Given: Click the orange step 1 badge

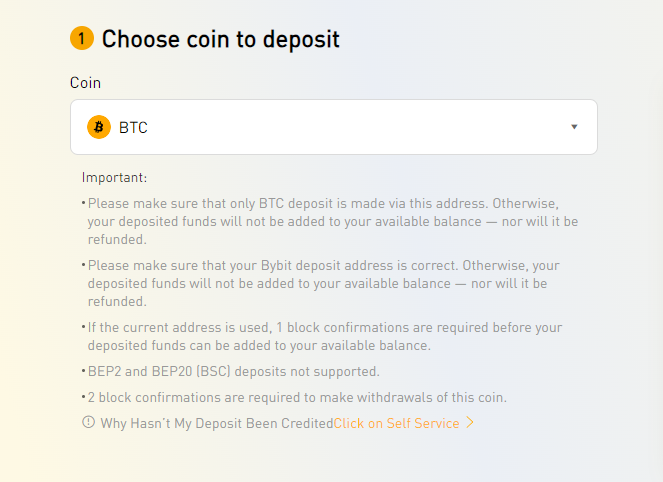Looking at the screenshot, I should 82,39.
